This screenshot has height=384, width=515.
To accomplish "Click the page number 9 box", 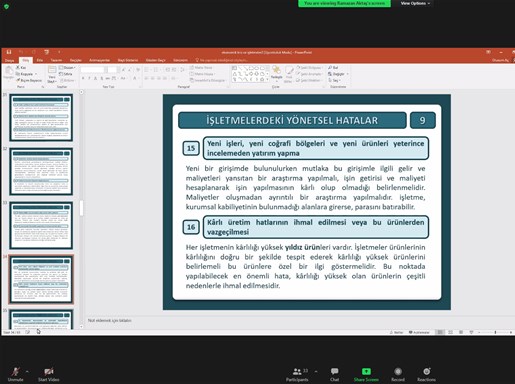I will [423, 120].
